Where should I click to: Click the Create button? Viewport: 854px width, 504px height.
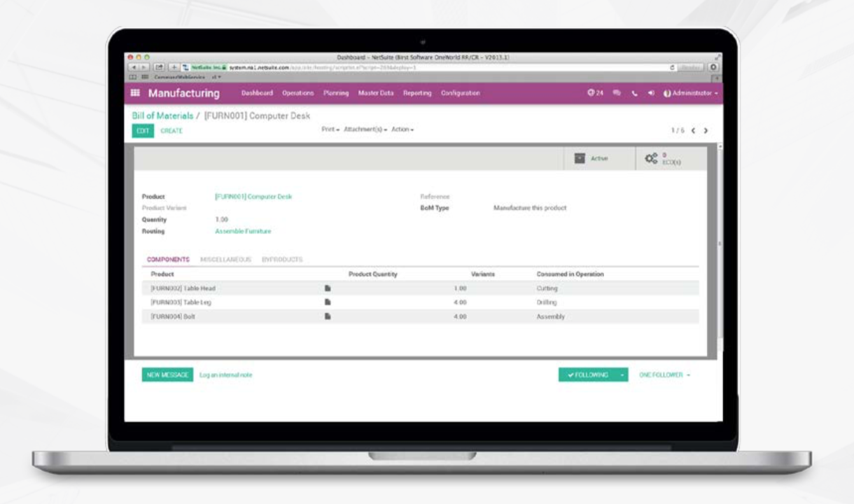(171, 131)
